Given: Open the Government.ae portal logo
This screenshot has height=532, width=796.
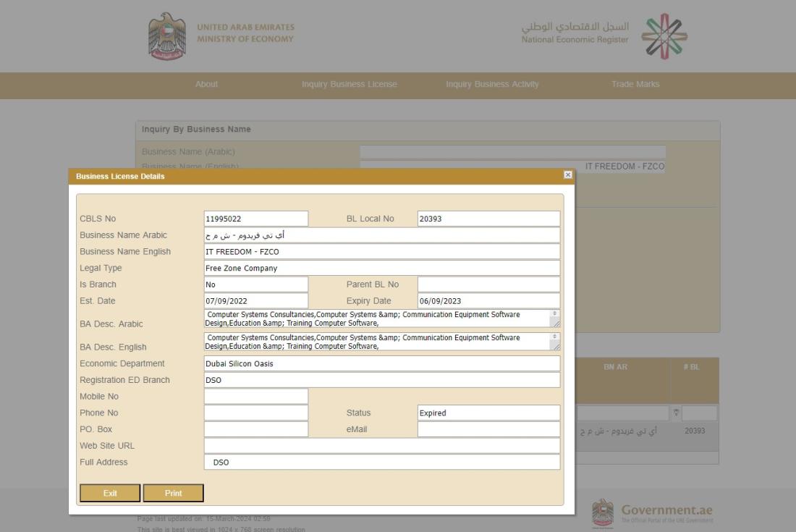Looking at the screenshot, I should pos(652,512).
